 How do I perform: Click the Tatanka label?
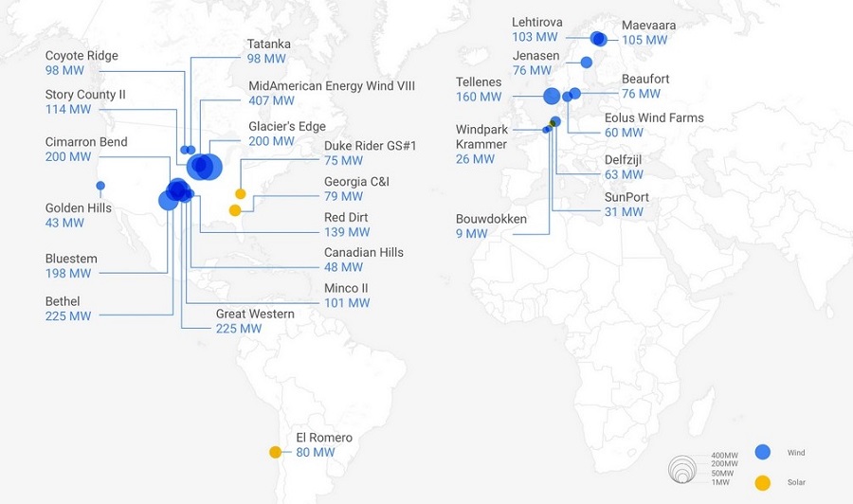[x=269, y=44]
